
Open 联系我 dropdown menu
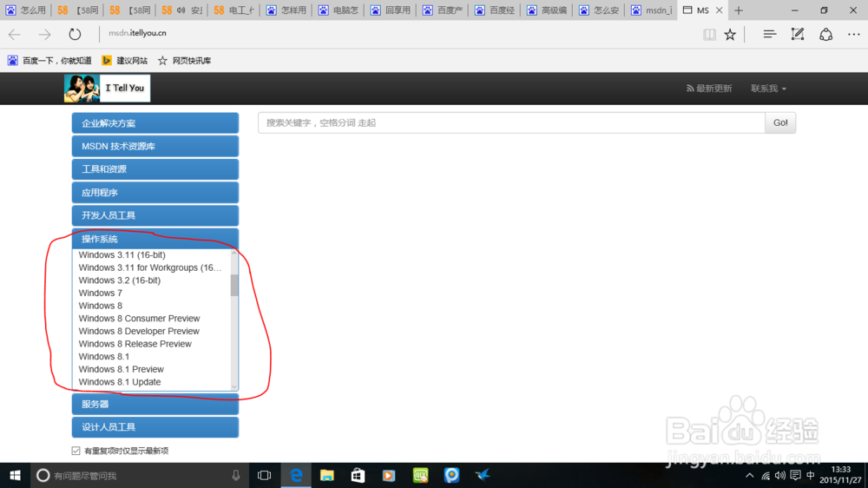click(768, 89)
